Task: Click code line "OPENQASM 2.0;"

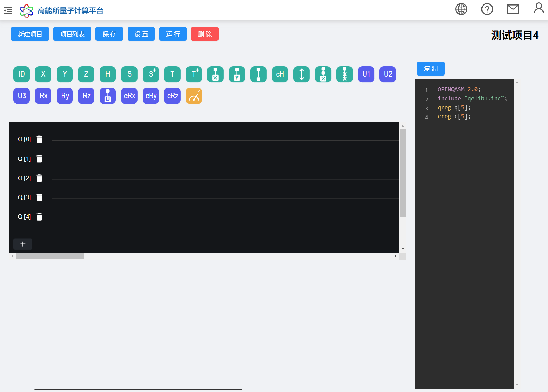Action: tap(459, 89)
